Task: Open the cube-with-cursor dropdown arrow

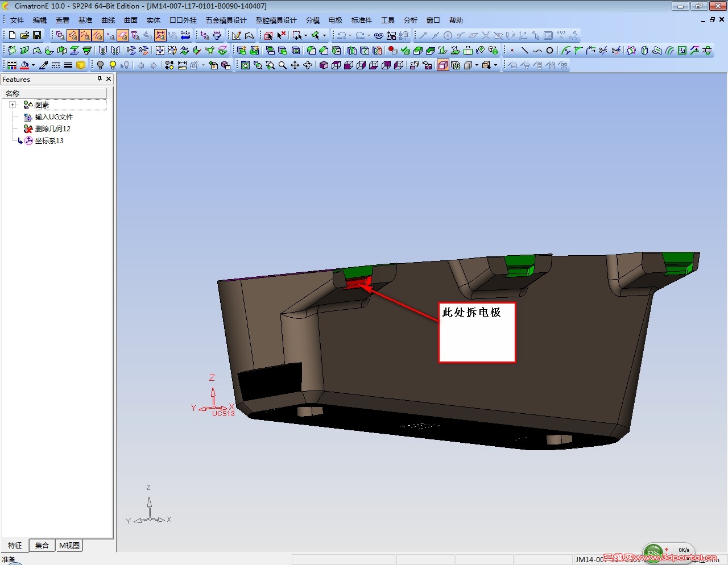Action: pos(495,65)
